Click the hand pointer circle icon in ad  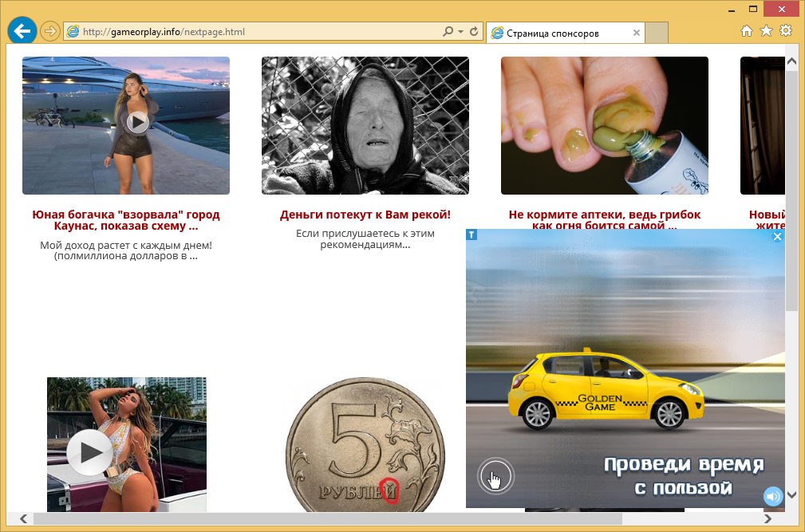tap(495, 476)
